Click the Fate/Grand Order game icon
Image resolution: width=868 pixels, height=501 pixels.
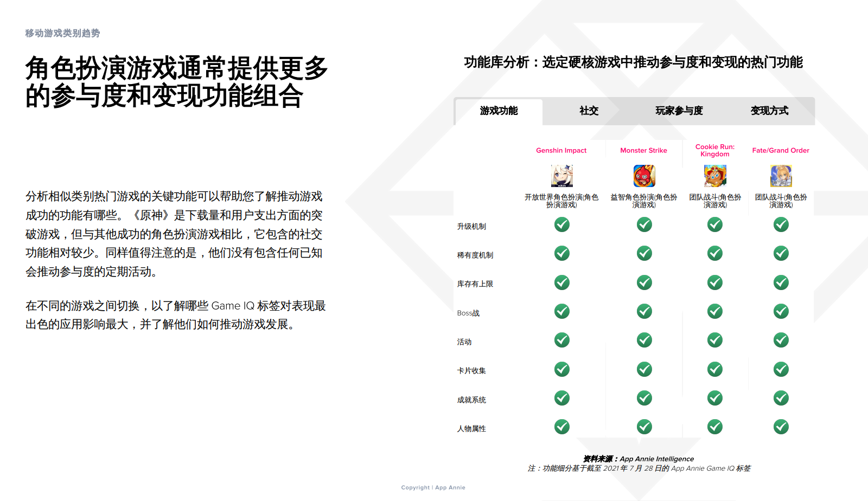[781, 176]
